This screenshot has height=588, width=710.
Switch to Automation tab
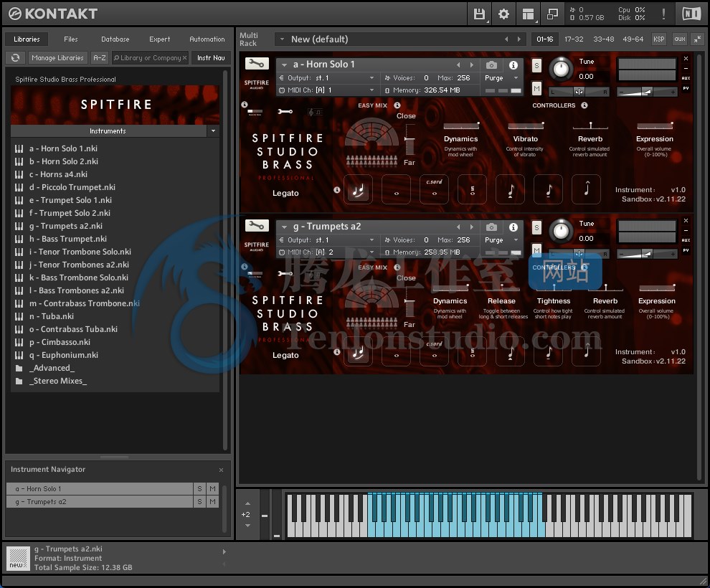pyautogui.click(x=207, y=39)
